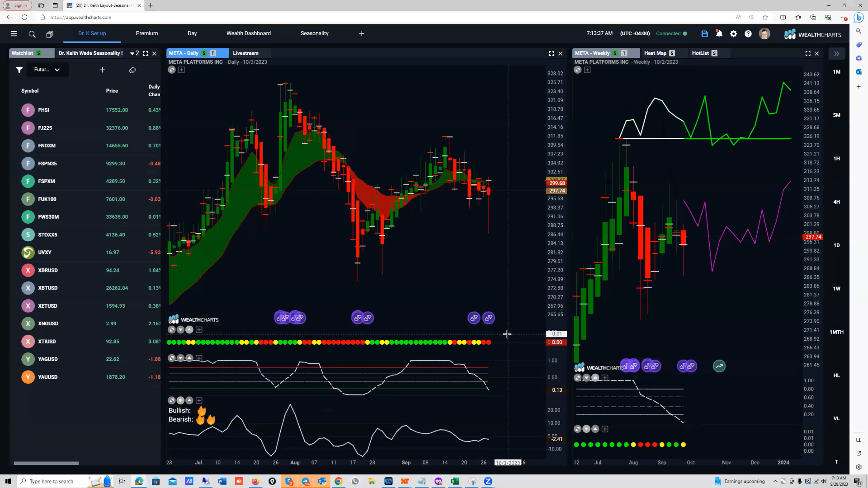Add a new workspace tab with plus
The image size is (868, 488).
pyautogui.click(x=362, y=34)
